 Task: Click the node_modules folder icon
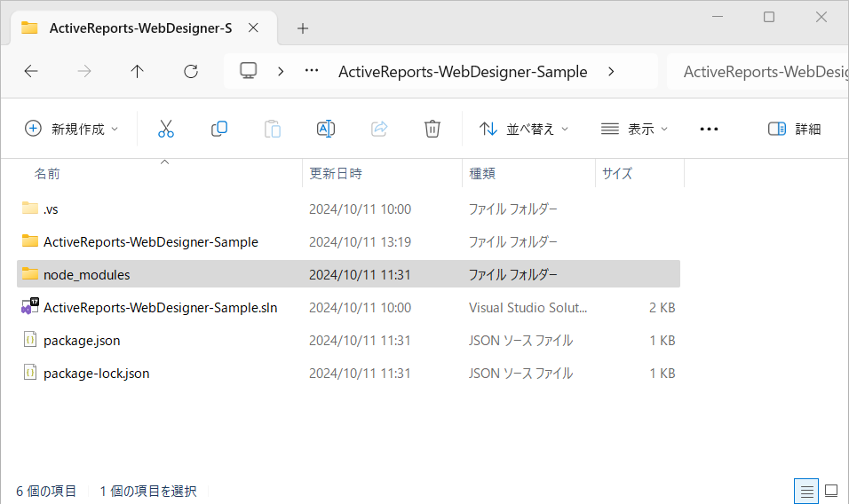coord(30,273)
